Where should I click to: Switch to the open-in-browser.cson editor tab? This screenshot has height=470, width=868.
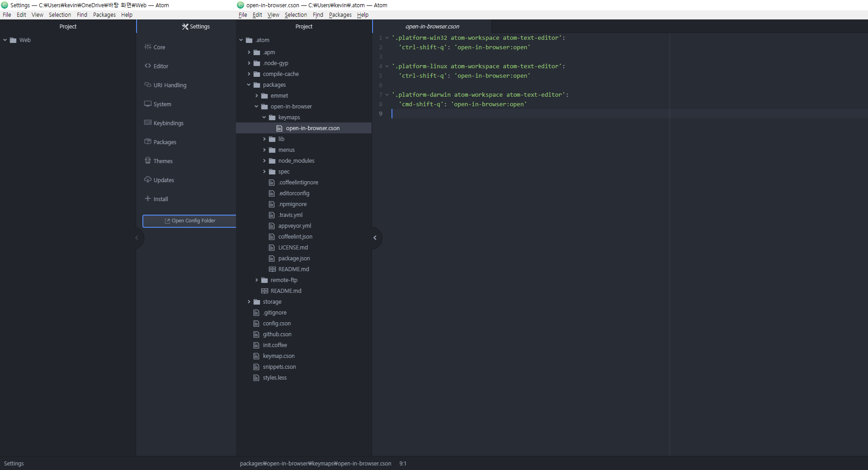[432, 27]
